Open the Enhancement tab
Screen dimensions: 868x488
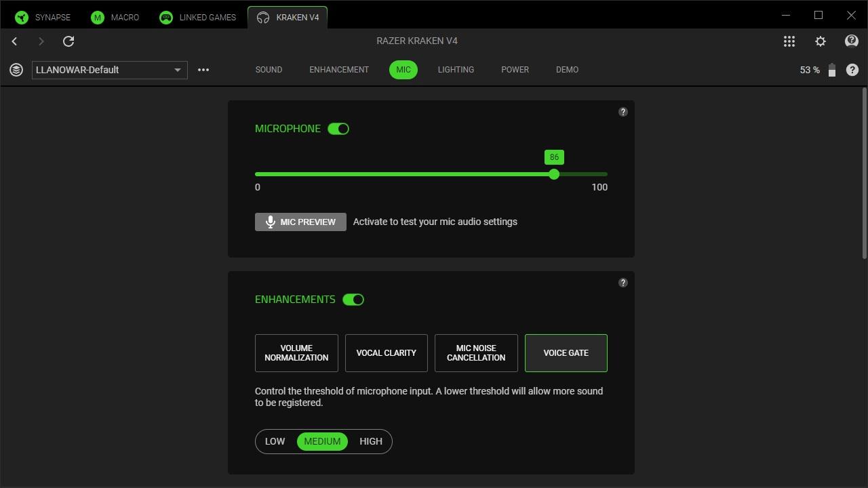[x=339, y=70]
